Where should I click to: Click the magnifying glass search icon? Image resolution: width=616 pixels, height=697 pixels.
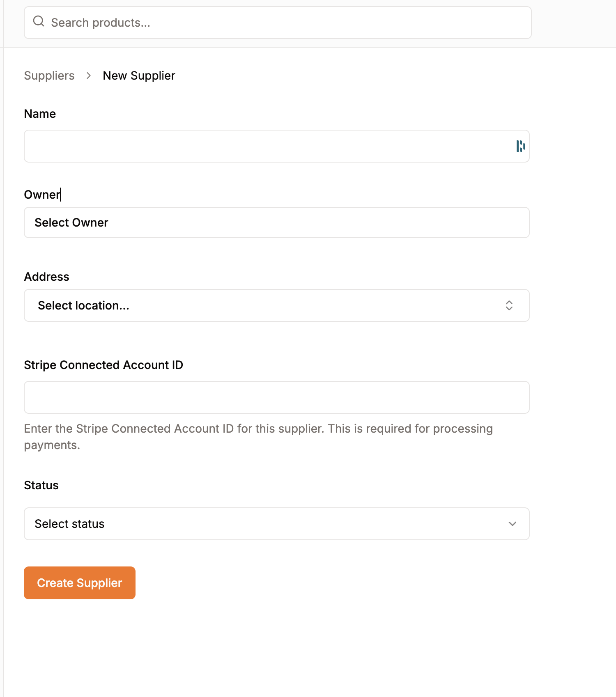point(39,21)
